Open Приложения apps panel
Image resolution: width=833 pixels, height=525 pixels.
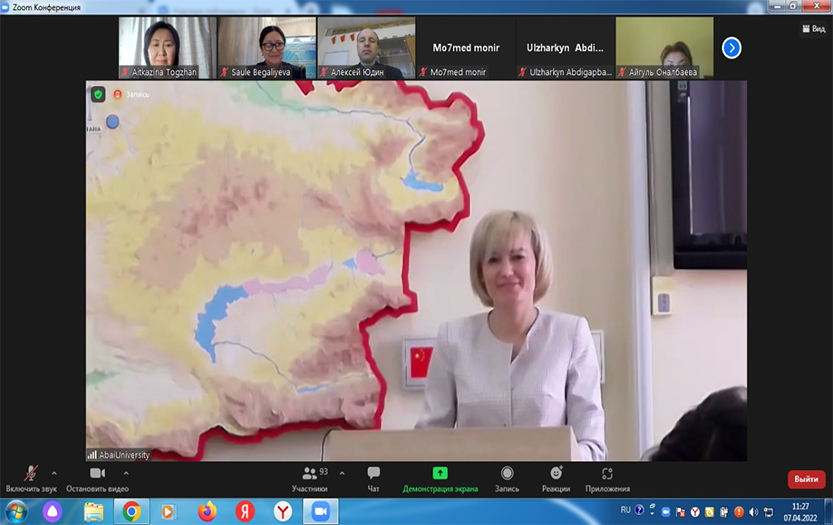click(607, 478)
